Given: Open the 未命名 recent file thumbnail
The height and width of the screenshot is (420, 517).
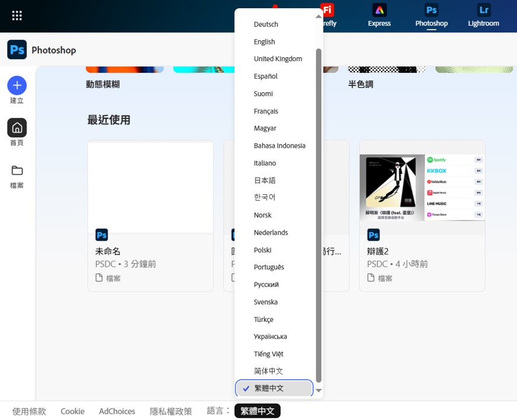Looking at the screenshot, I should coord(150,188).
